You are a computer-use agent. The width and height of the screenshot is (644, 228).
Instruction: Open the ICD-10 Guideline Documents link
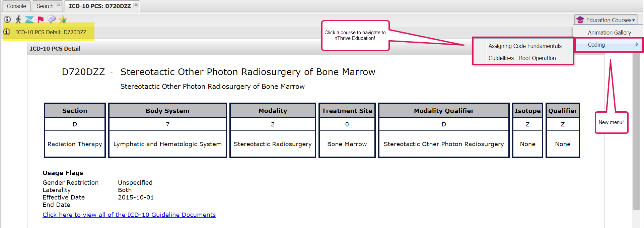pyautogui.click(x=129, y=215)
